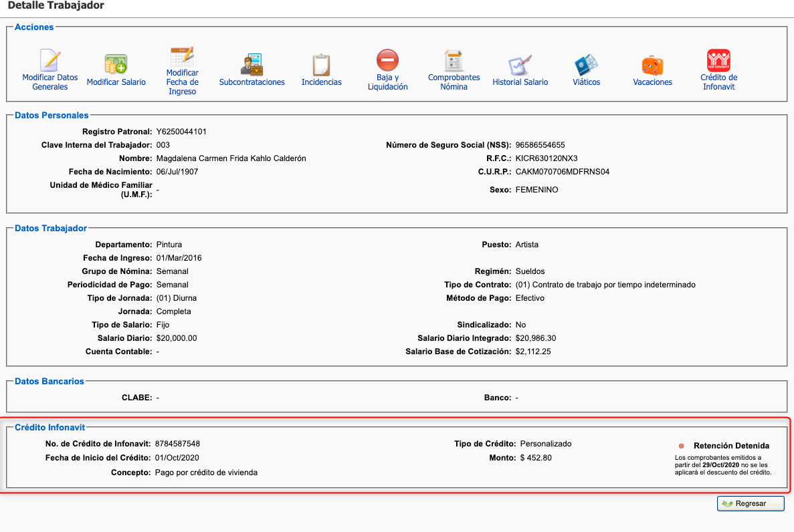Open Historial Salario icon
The image size is (794, 532).
[x=520, y=65]
